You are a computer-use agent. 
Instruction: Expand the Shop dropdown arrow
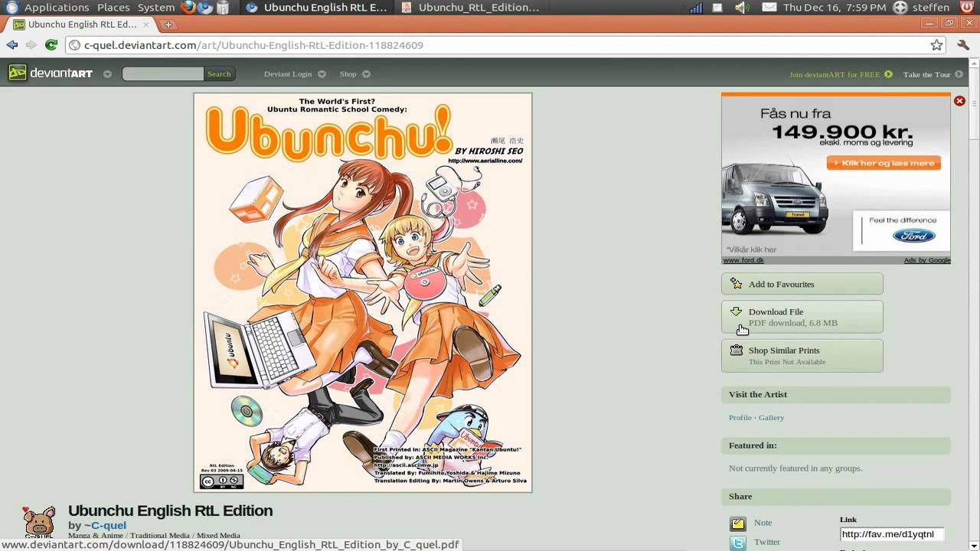(x=366, y=74)
